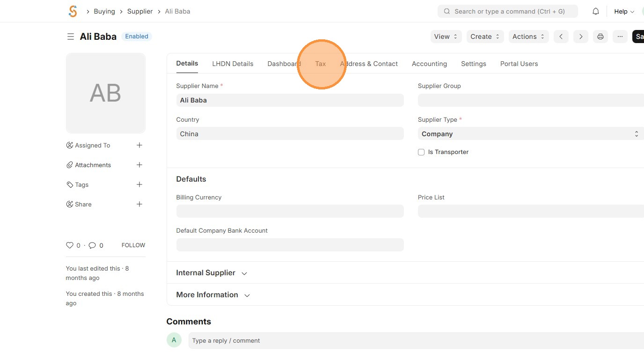Like this document with the heart icon
Screen dimensions: 644x360
[70, 245]
